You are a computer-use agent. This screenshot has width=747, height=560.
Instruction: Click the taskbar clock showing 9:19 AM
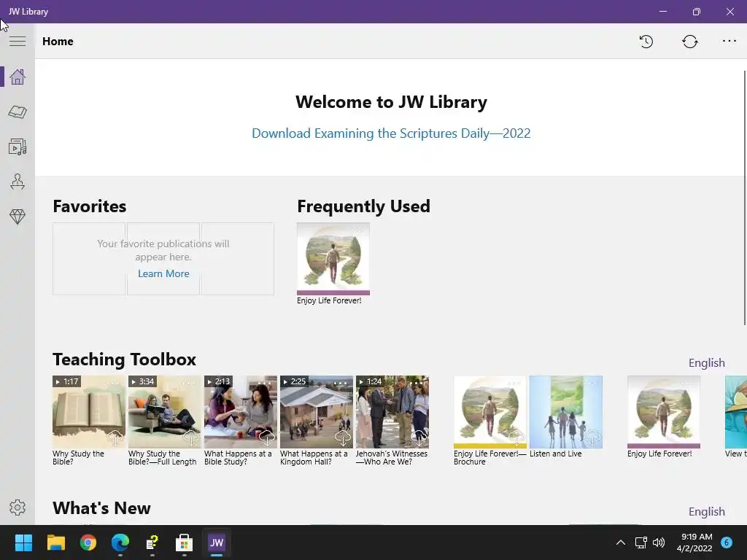[x=694, y=542]
